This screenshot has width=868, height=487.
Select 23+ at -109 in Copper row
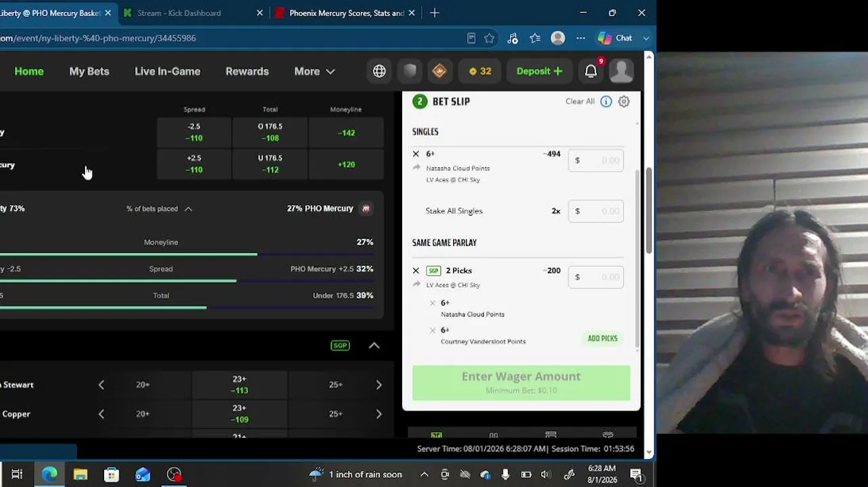pos(239,414)
